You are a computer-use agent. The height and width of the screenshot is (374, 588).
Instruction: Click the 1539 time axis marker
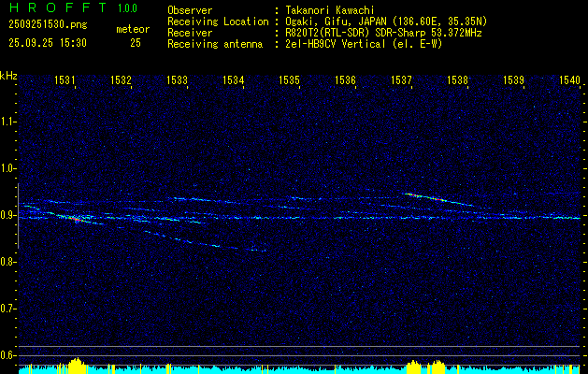514,80
